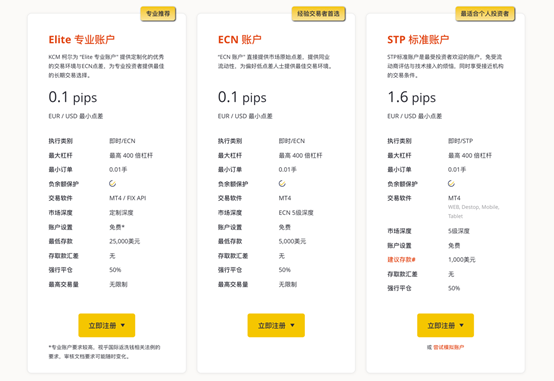Click 0.01手 value in Elite card
554x381 pixels.
(x=118, y=170)
